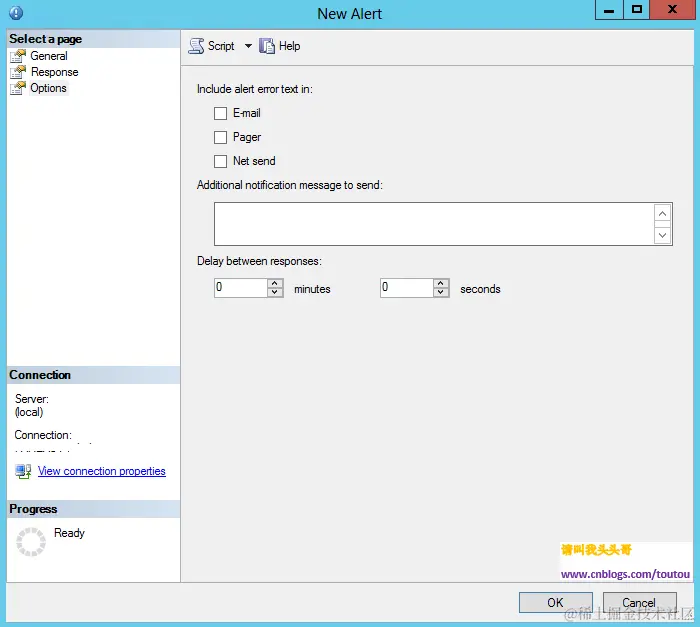Click 'Include alert error text in:' label
This screenshot has width=700, height=627.
[255, 89]
